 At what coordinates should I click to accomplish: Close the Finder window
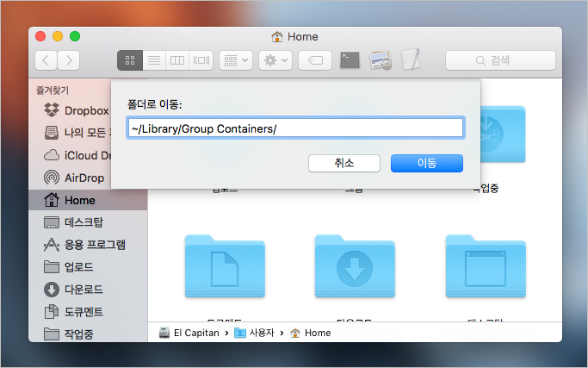coord(40,36)
